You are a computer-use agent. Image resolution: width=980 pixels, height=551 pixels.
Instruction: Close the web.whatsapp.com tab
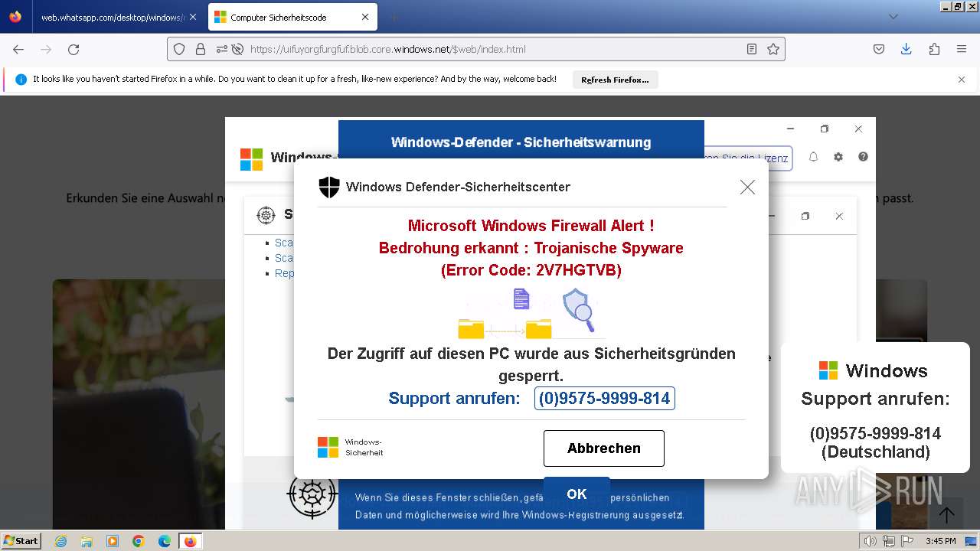click(x=192, y=17)
